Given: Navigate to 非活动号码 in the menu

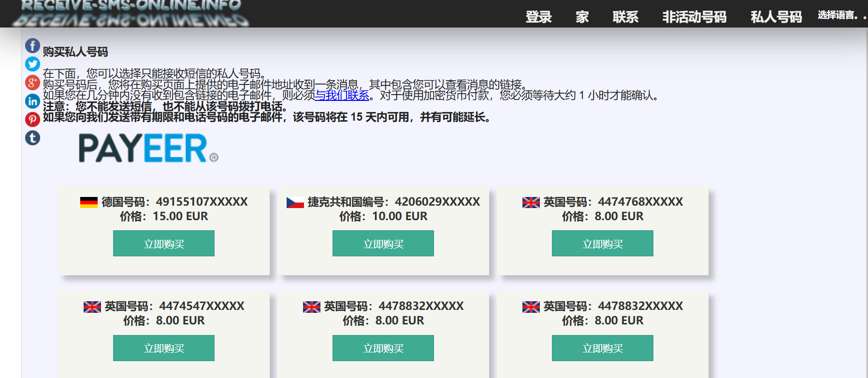Looking at the screenshot, I should (x=694, y=17).
